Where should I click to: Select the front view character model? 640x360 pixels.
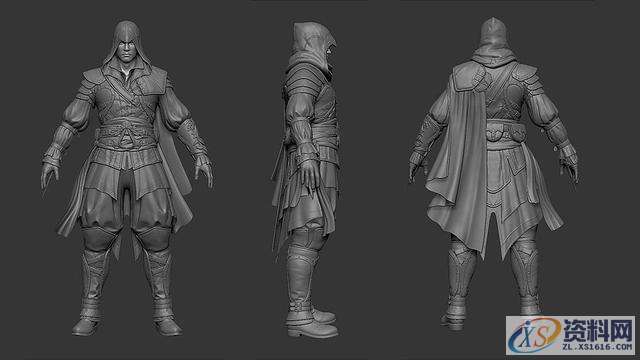point(127,178)
